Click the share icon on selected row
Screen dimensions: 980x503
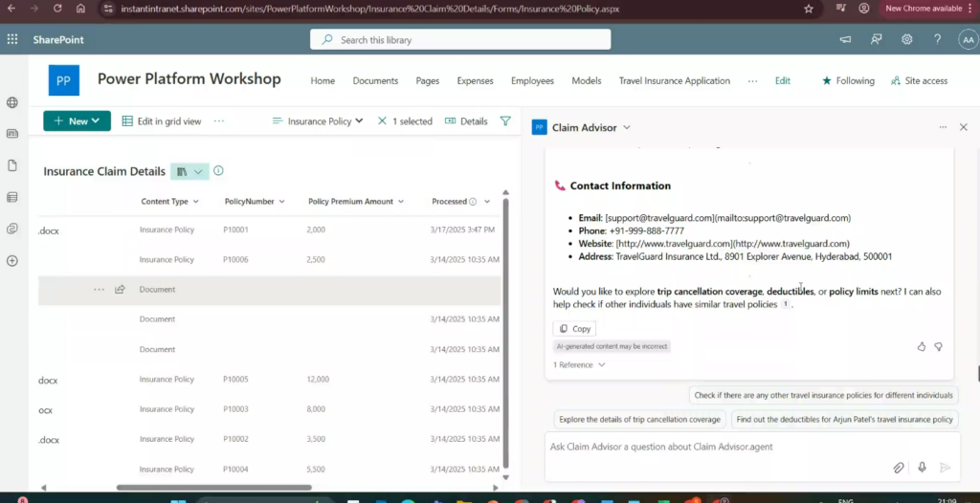pyautogui.click(x=120, y=290)
